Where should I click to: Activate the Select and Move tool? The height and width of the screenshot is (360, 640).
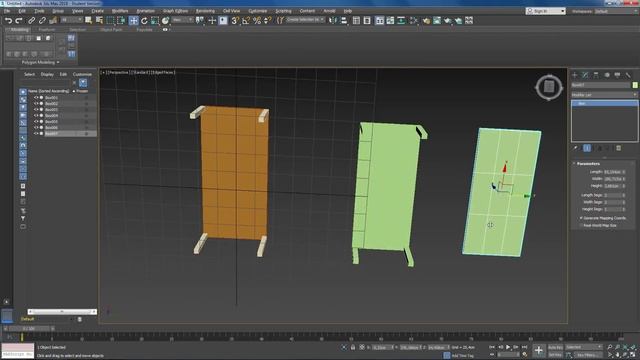[133, 20]
